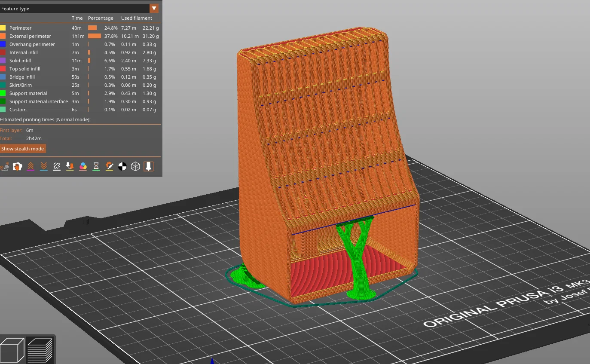The width and height of the screenshot is (590, 364).
Task: Toggle custom G-code gear-pencil icon
Action: tap(109, 166)
